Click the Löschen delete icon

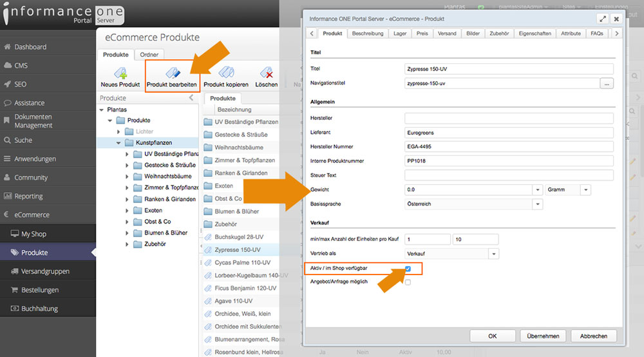click(267, 73)
